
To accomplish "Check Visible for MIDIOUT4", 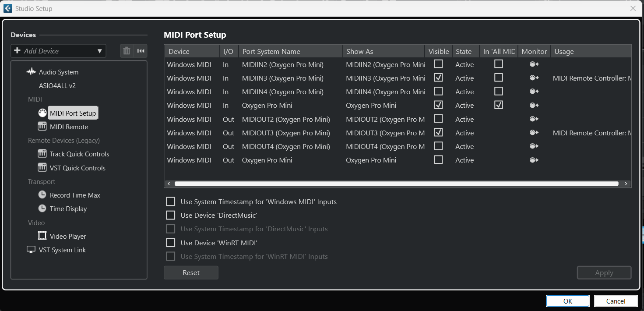I will coord(438,146).
